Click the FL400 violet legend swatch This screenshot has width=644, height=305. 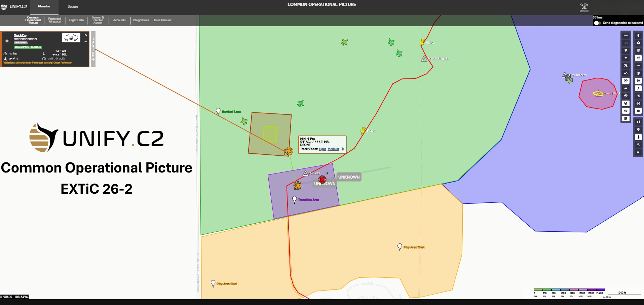601,290
